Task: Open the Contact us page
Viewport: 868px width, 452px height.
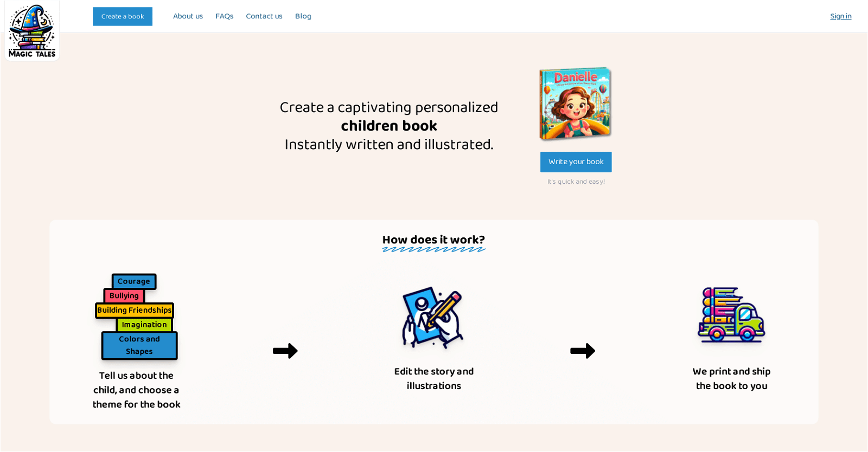Action: (264, 16)
